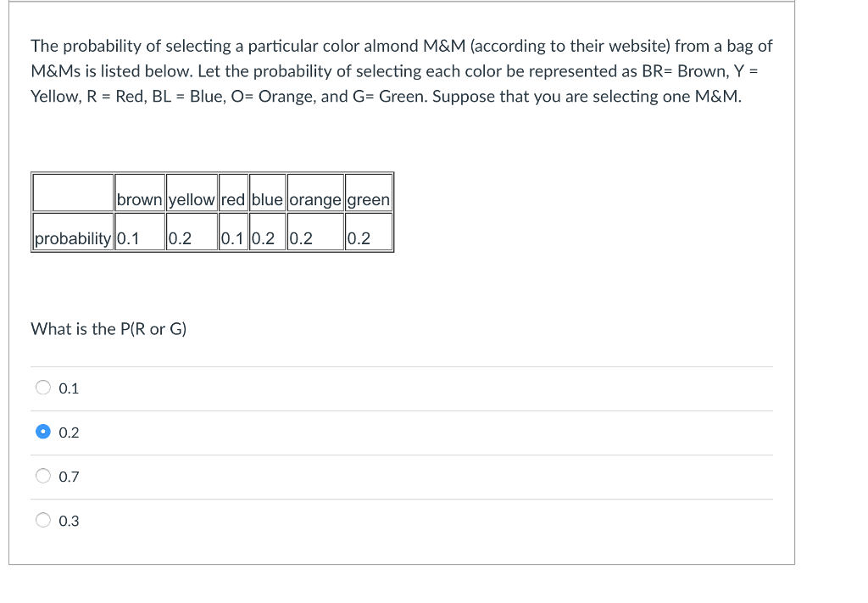Click the 0.1 answer label text
The height and width of the screenshot is (603, 868).
click(70, 388)
